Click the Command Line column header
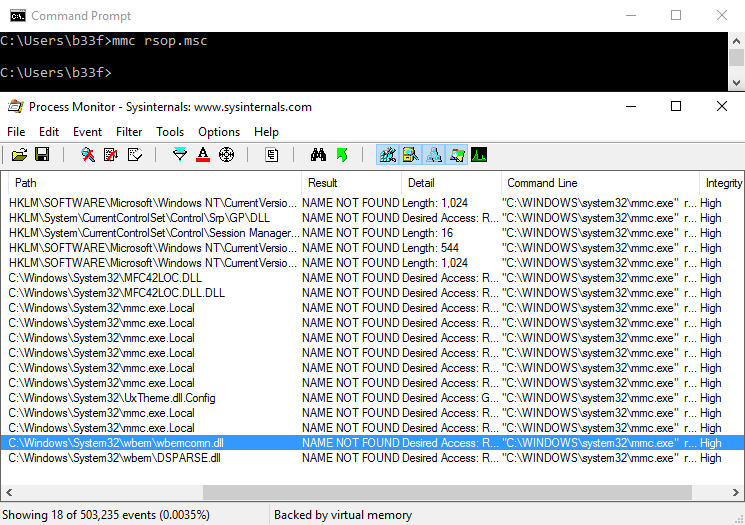 pos(600,183)
